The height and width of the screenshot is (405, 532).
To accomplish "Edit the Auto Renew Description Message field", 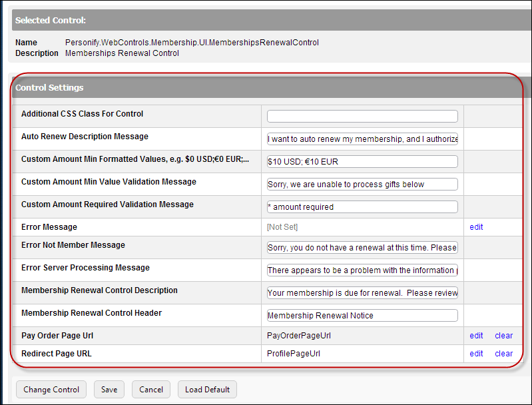I will (x=362, y=139).
